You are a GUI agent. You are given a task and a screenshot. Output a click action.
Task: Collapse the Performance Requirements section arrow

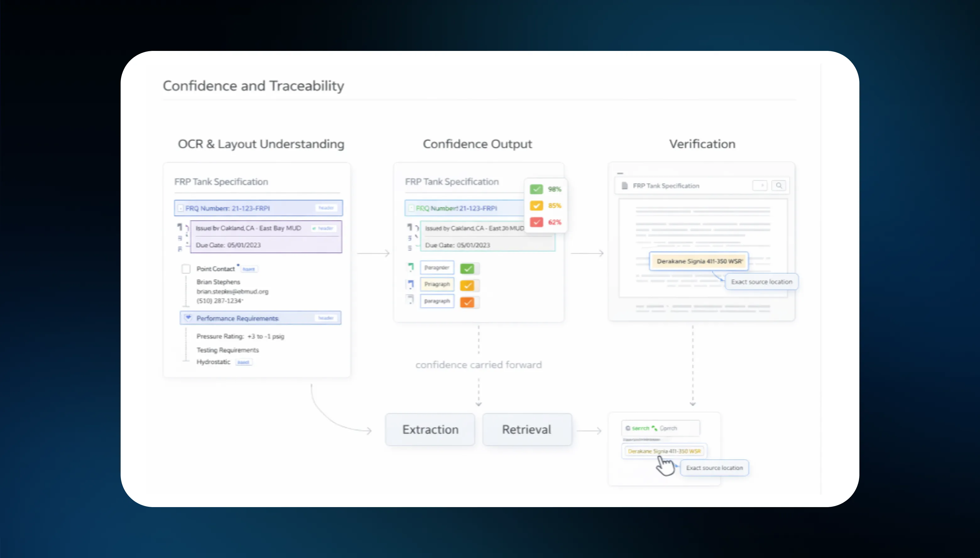pyautogui.click(x=188, y=317)
